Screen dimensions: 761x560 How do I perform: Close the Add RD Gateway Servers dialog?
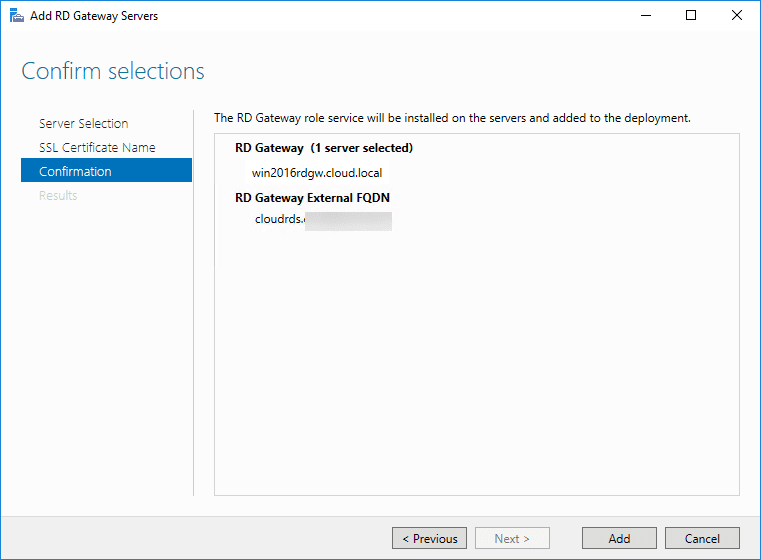[x=736, y=16]
